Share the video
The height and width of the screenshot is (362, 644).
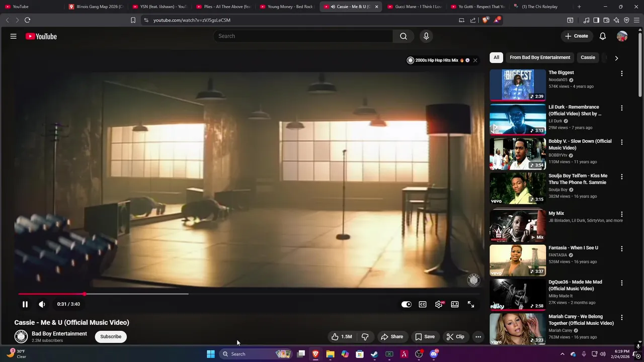391,337
